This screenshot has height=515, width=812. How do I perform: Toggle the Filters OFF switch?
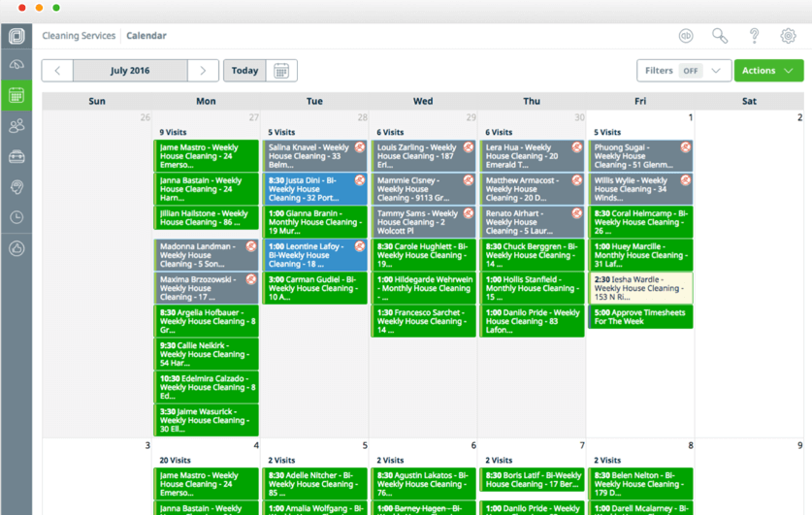click(691, 71)
